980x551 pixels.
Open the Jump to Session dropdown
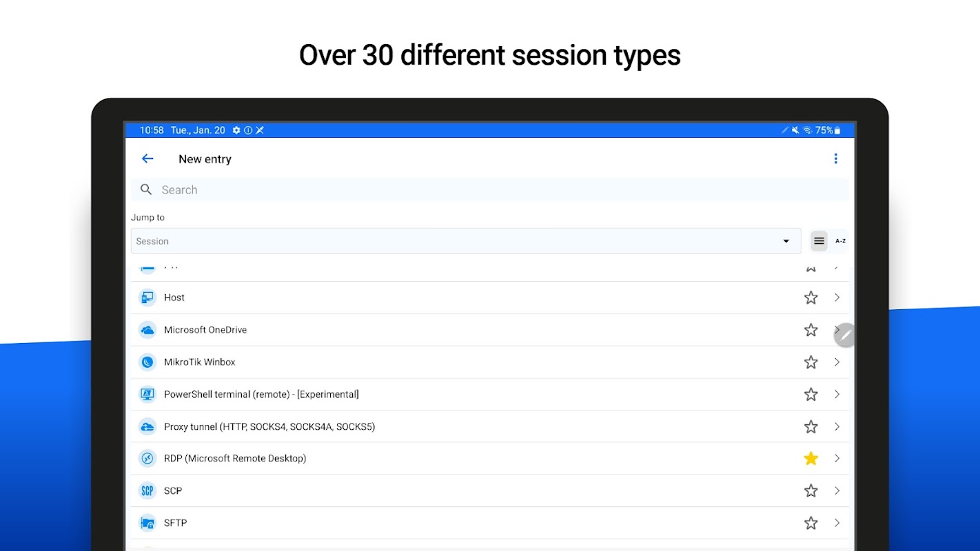465,241
